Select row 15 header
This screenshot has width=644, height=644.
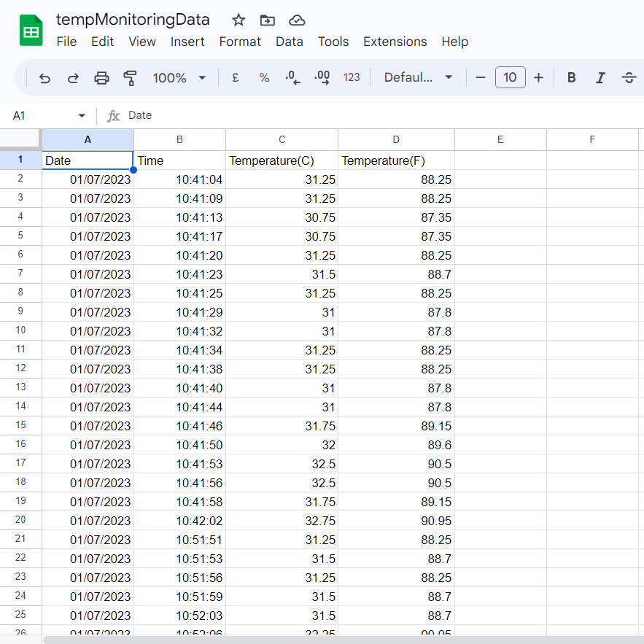(20, 425)
